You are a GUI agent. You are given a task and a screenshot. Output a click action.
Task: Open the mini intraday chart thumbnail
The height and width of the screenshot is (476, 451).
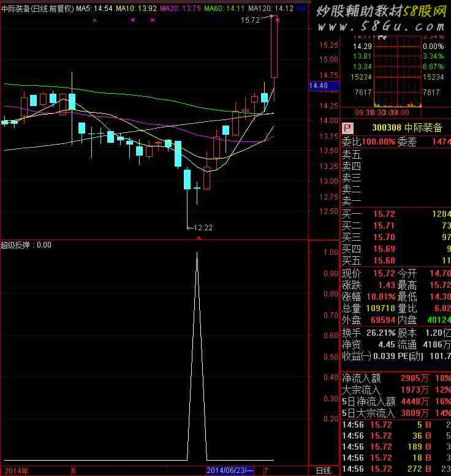point(398,74)
